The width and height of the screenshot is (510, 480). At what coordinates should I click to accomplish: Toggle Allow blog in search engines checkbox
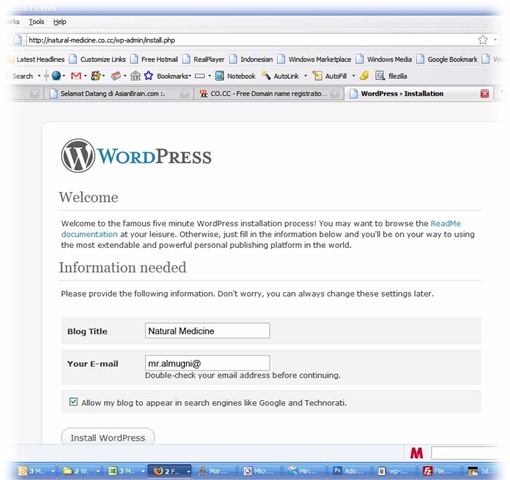click(x=73, y=402)
